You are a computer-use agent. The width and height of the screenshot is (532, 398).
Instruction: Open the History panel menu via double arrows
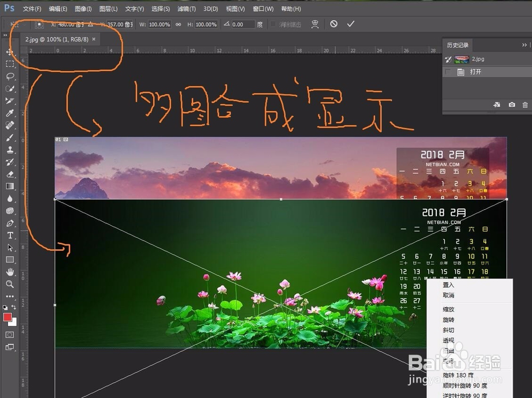click(525, 45)
